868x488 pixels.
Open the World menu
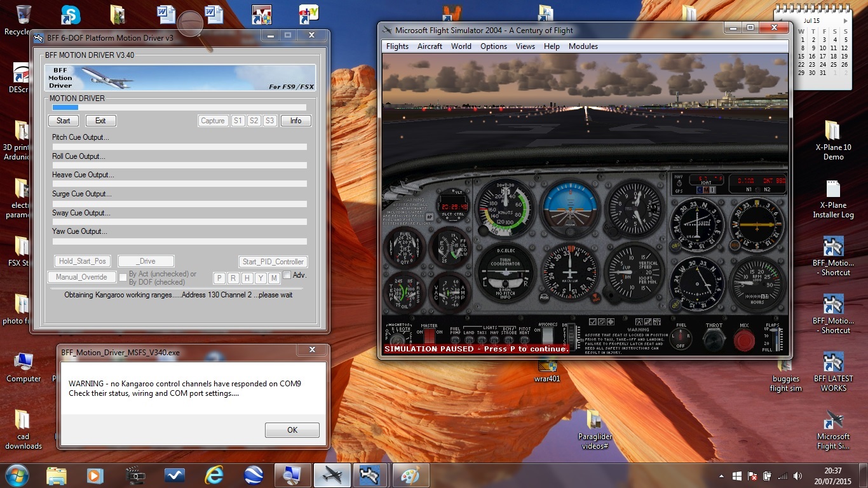pyautogui.click(x=461, y=46)
